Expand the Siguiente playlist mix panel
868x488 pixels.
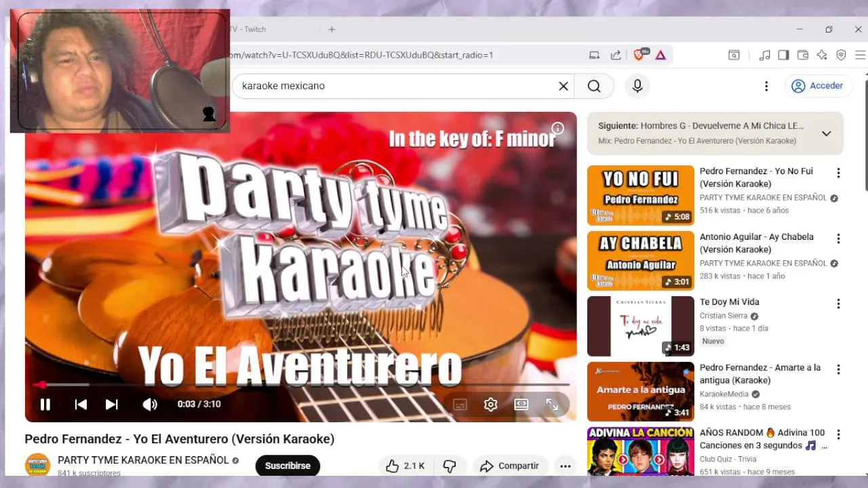click(x=826, y=134)
